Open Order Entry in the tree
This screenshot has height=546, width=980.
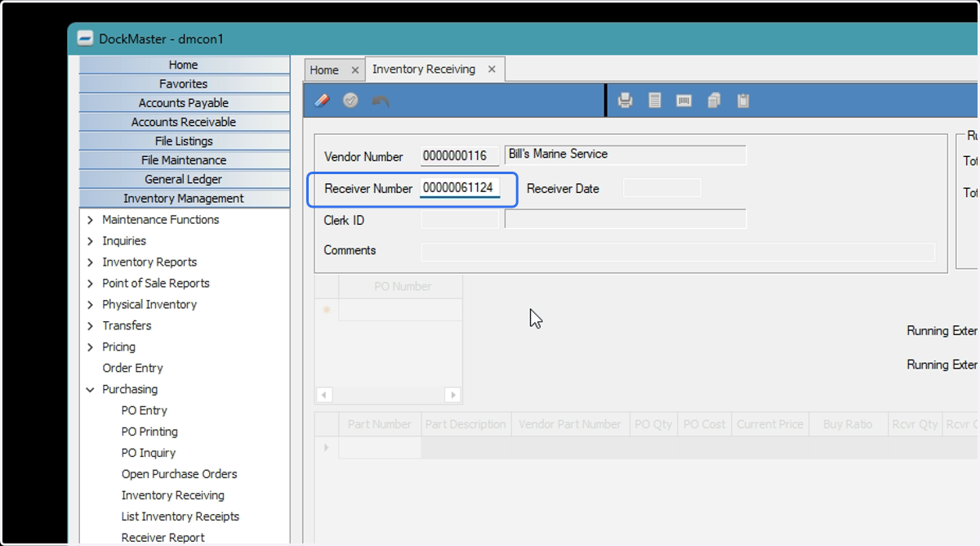coord(132,368)
